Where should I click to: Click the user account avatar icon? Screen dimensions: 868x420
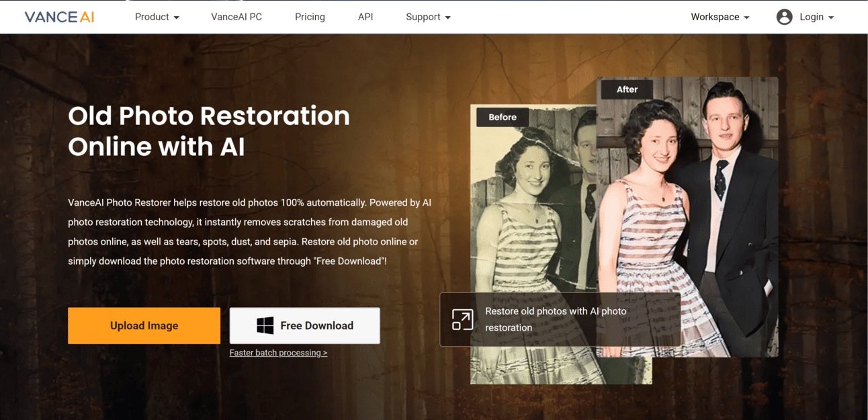[784, 17]
